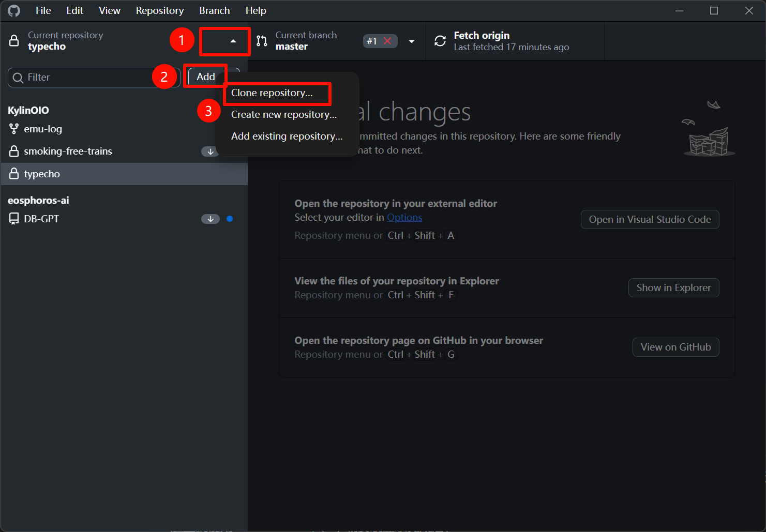
Task: Click the Fetch origin sync icon
Action: pyautogui.click(x=440, y=41)
